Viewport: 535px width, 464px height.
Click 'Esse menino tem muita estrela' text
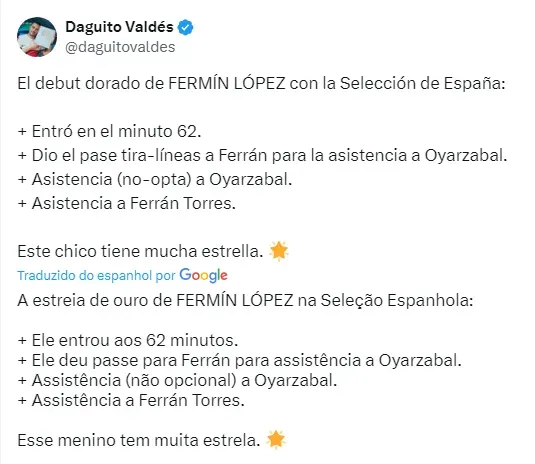139,440
